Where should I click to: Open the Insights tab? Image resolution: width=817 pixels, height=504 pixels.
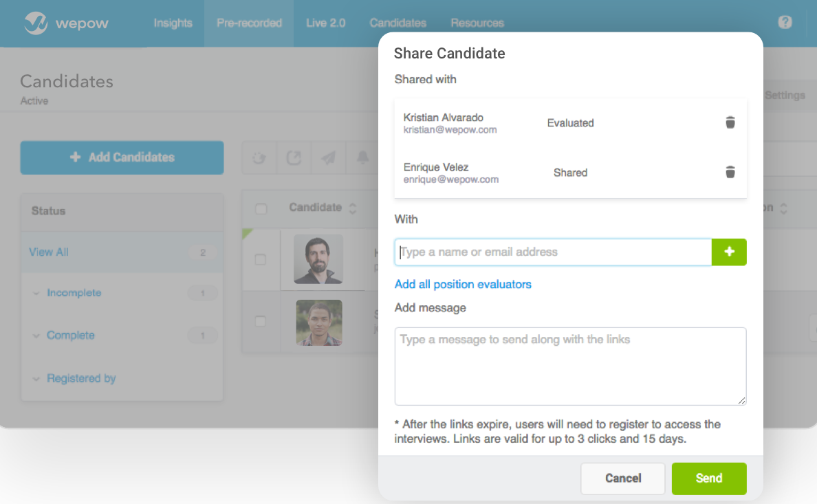click(x=173, y=23)
